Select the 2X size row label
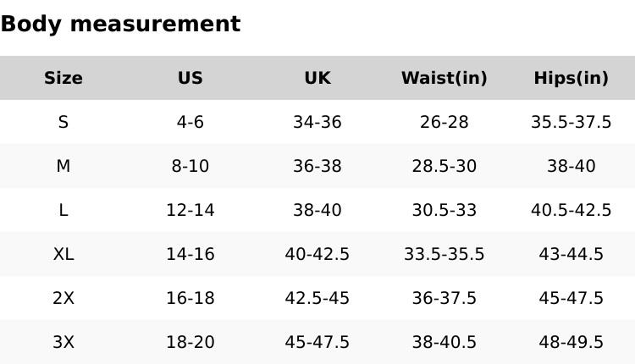Screen dimensions: 635x364 [x=63, y=299]
